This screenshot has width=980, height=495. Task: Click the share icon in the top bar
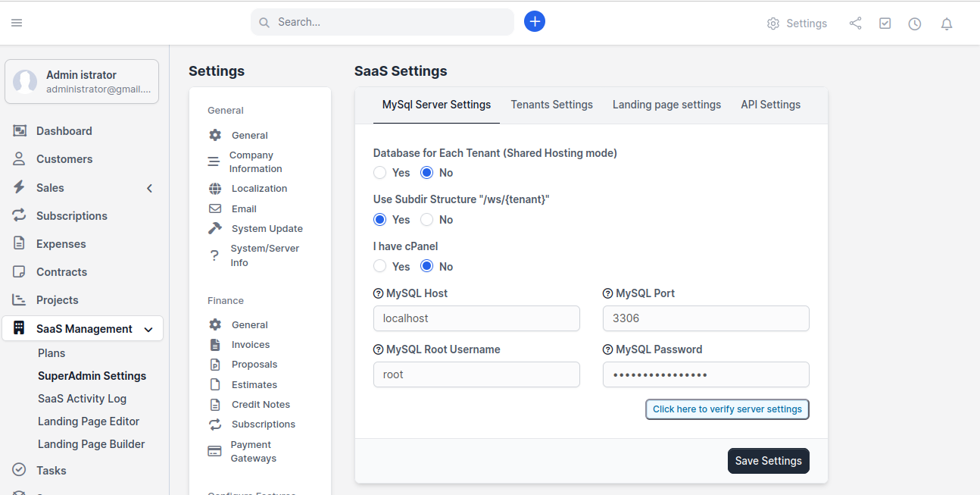coord(855,23)
